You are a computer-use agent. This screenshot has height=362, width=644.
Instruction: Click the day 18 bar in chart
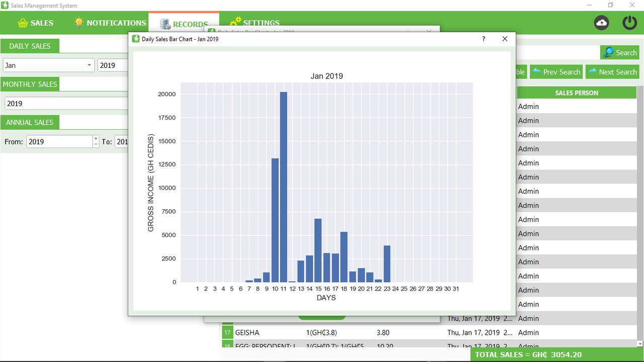[x=344, y=257]
